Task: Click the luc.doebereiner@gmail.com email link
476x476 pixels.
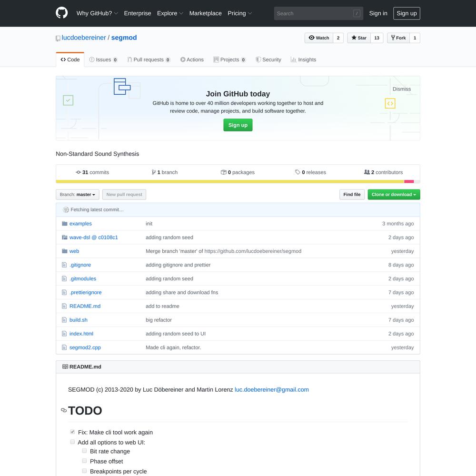Action: [x=272, y=389]
